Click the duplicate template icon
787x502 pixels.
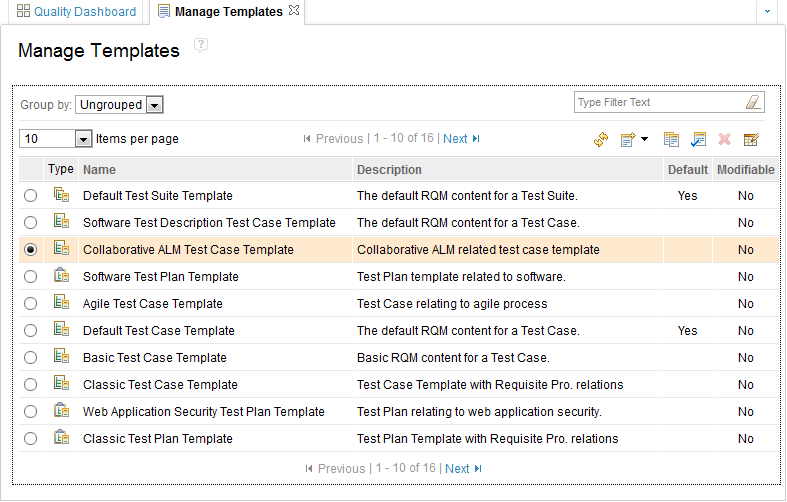[x=671, y=139]
